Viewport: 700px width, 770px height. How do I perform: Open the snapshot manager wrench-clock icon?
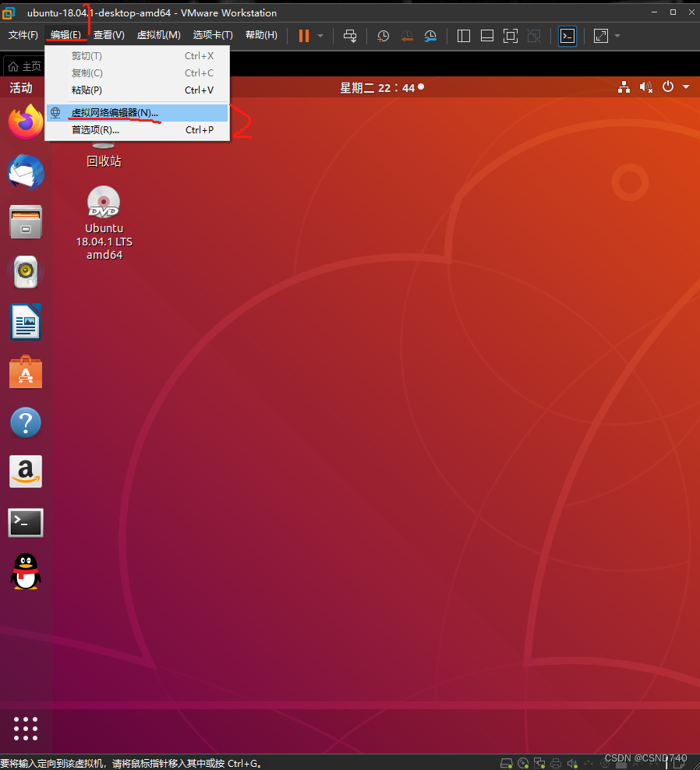(x=430, y=36)
